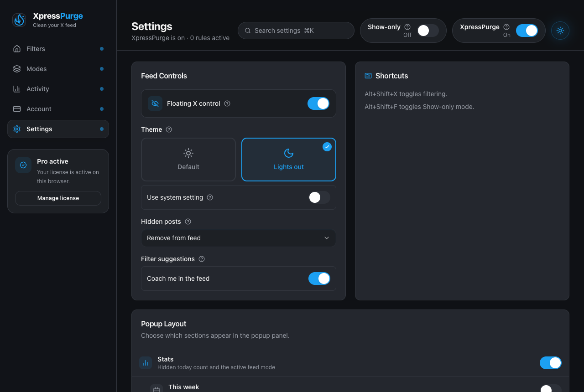584x392 pixels.
Task: Click the sun icon in Default theme card
Action: pos(188,153)
